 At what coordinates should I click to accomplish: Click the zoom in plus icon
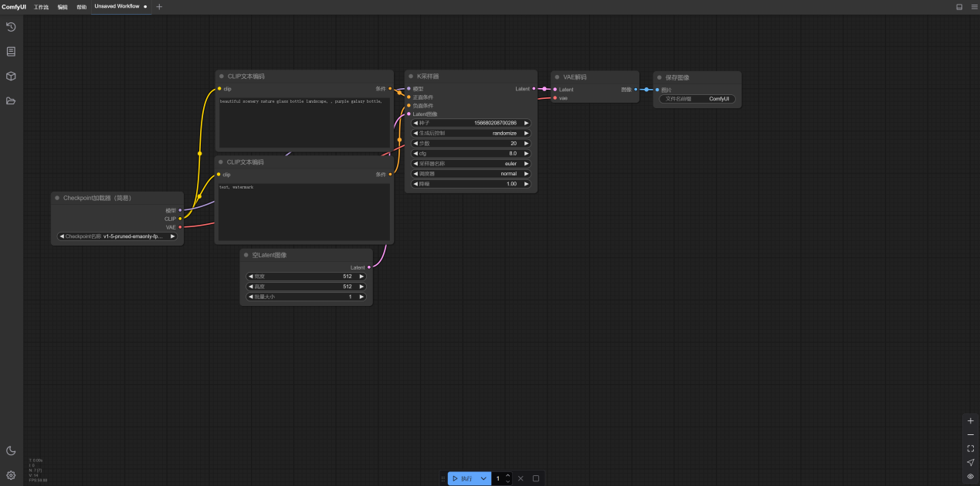pyautogui.click(x=971, y=421)
